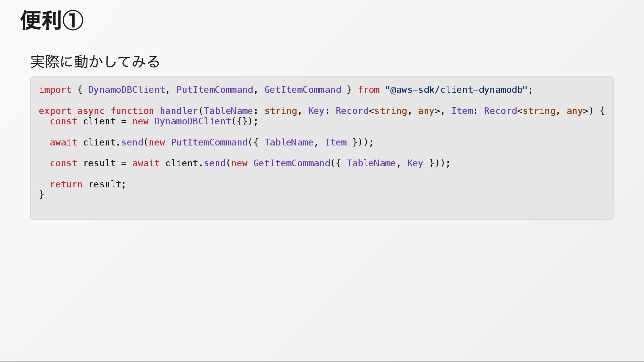Click GetItemCommand in the import line

(303, 90)
